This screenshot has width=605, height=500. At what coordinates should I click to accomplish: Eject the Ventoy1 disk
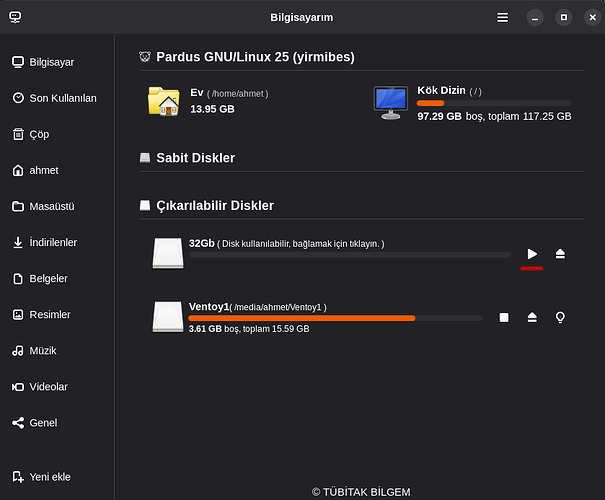click(x=532, y=317)
